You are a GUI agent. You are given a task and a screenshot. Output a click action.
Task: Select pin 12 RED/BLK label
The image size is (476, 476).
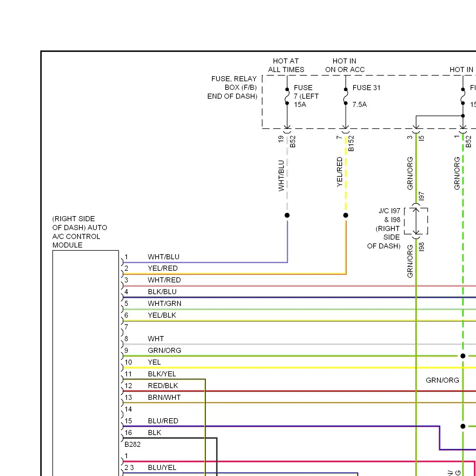163,386
